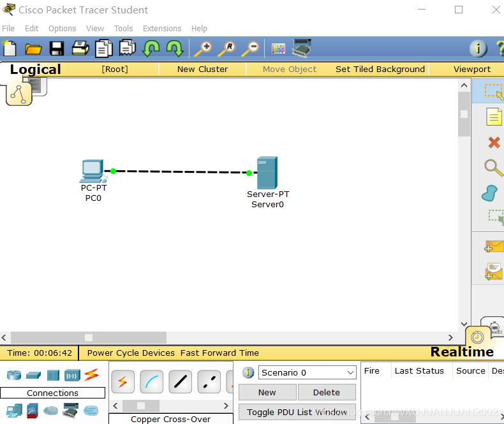Screen dimensions: 504x424
Task: Select the Connections lightning category
Action: pos(92,375)
